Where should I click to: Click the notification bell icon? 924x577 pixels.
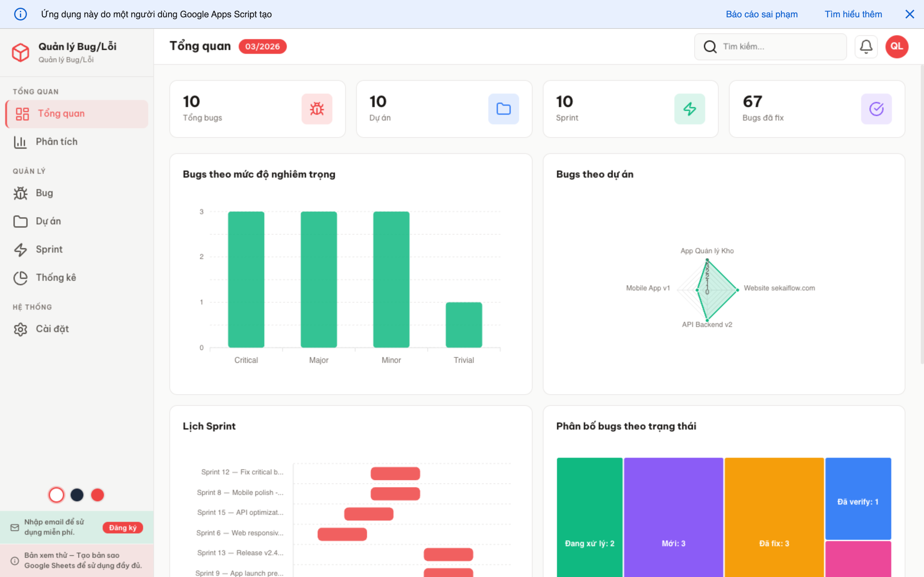coord(866,46)
